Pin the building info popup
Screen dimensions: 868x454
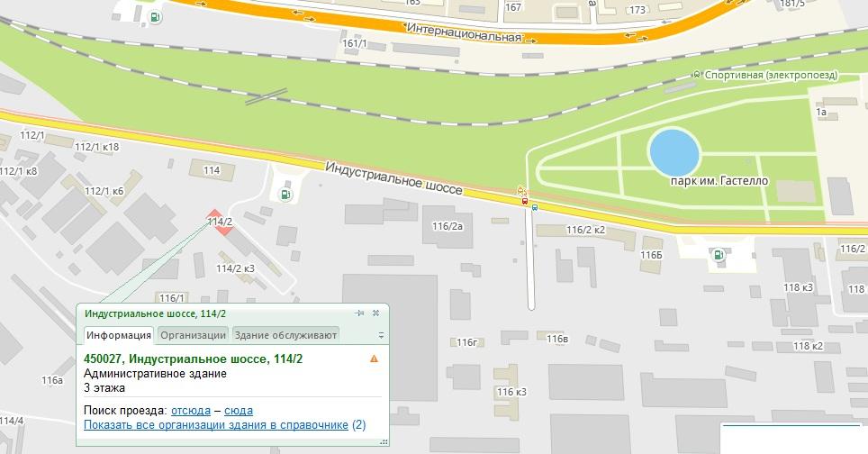pos(359,313)
